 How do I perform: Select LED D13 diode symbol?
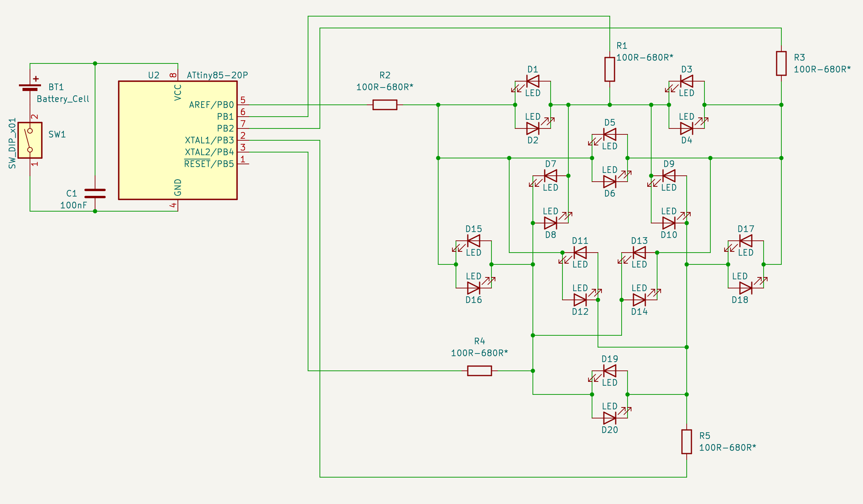coord(639,253)
